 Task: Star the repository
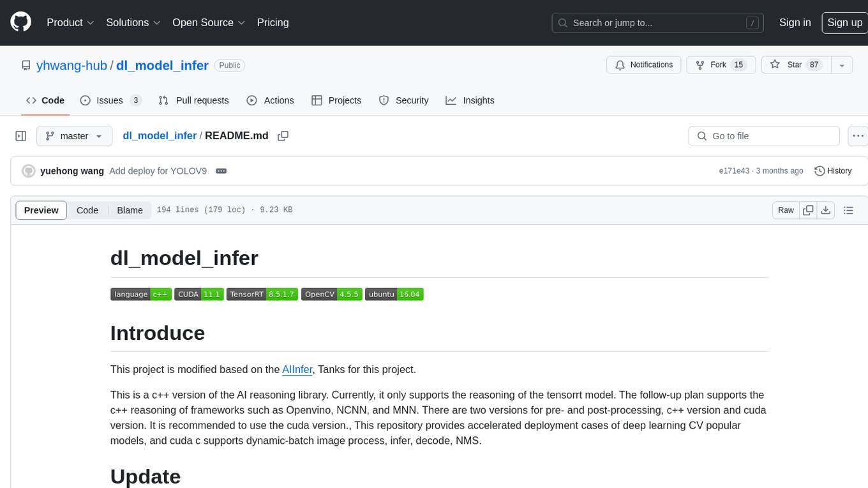point(796,65)
